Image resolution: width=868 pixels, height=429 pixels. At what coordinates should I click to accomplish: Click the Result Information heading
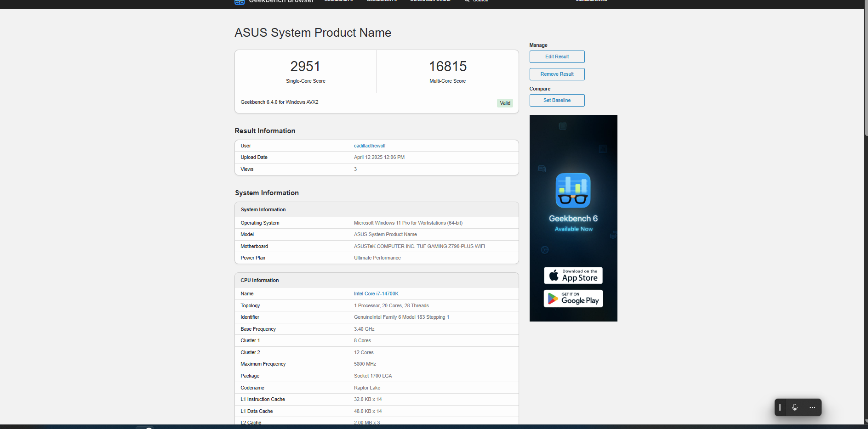tap(265, 131)
